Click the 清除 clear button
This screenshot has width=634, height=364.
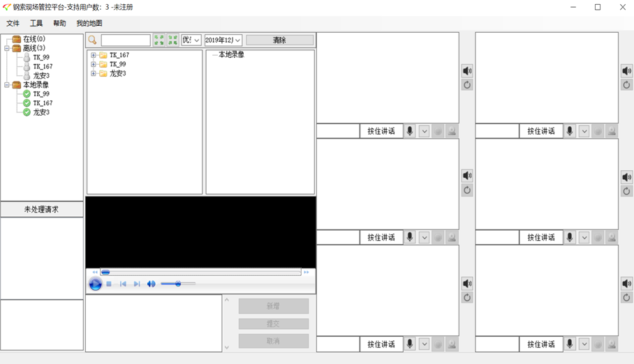click(x=279, y=40)
